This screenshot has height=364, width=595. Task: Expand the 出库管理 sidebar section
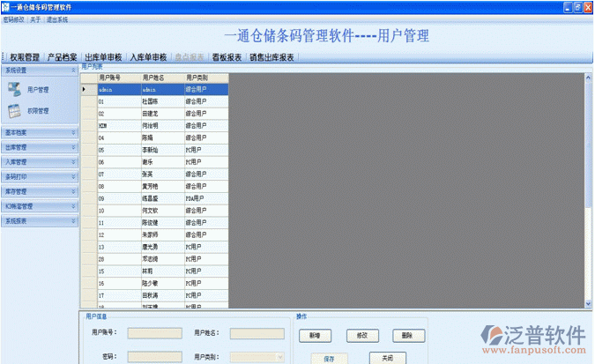[73, 147]
